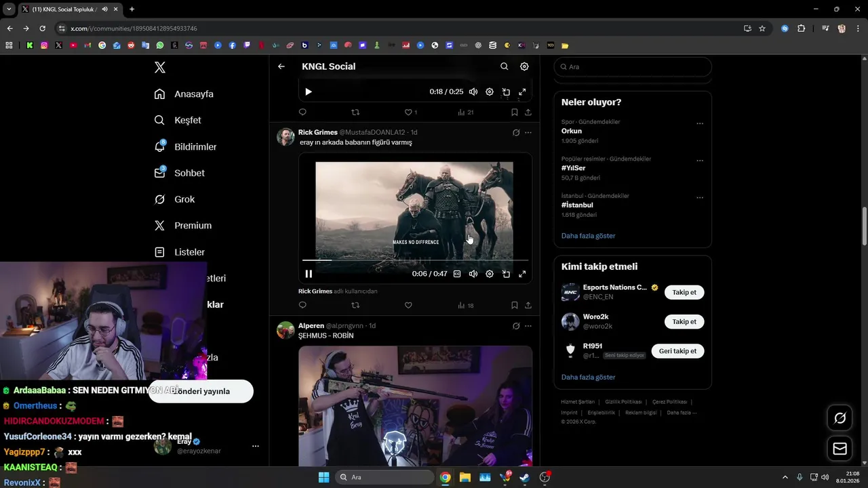This screenshot has width=868, height=488.
Task: Go to Anasayfa in the sidebar
Action: click(x=184, y=94)
